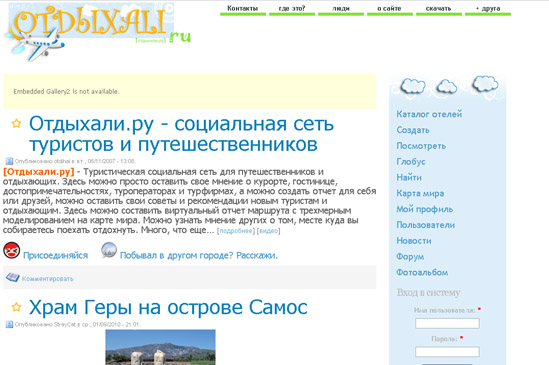Open the где это? top menu item
Screen dimensions: 549x365
coord(292,9)
